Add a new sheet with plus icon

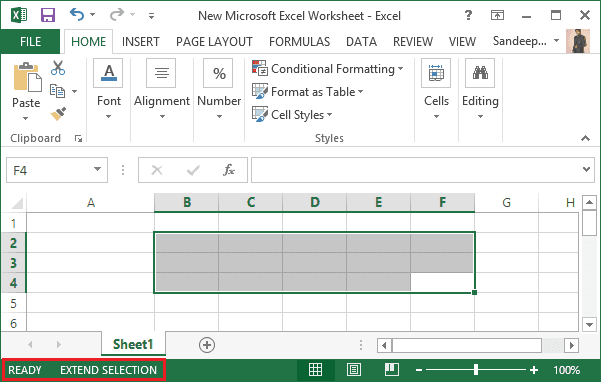tap(207, 345)
